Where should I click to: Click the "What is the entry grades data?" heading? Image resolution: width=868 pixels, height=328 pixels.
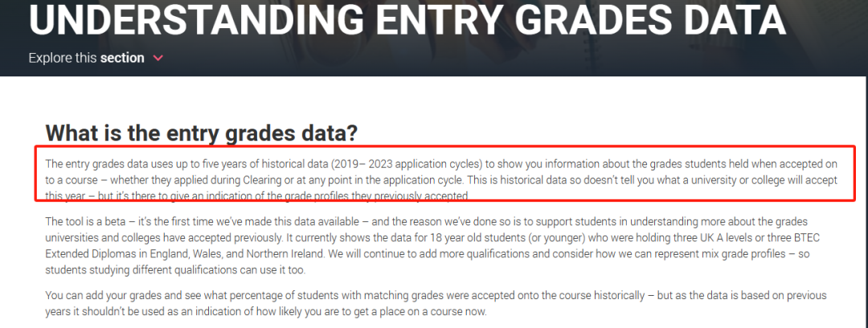point(202,133)
